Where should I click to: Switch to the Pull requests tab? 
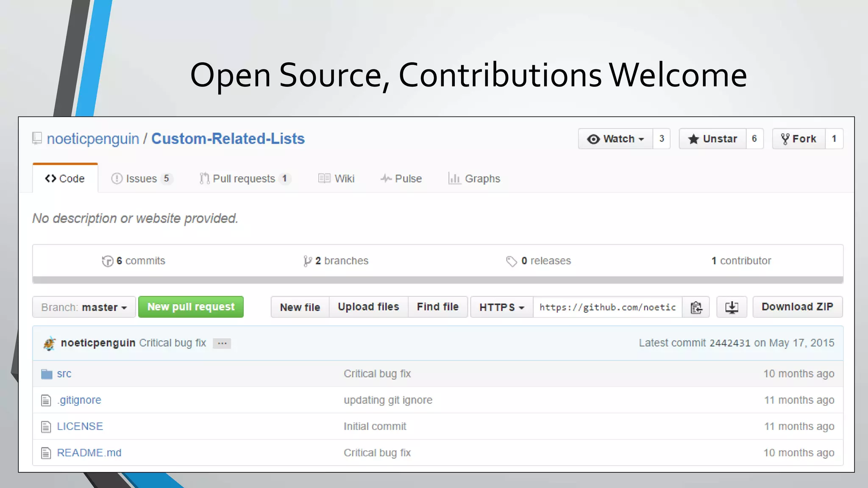point(245,179)
